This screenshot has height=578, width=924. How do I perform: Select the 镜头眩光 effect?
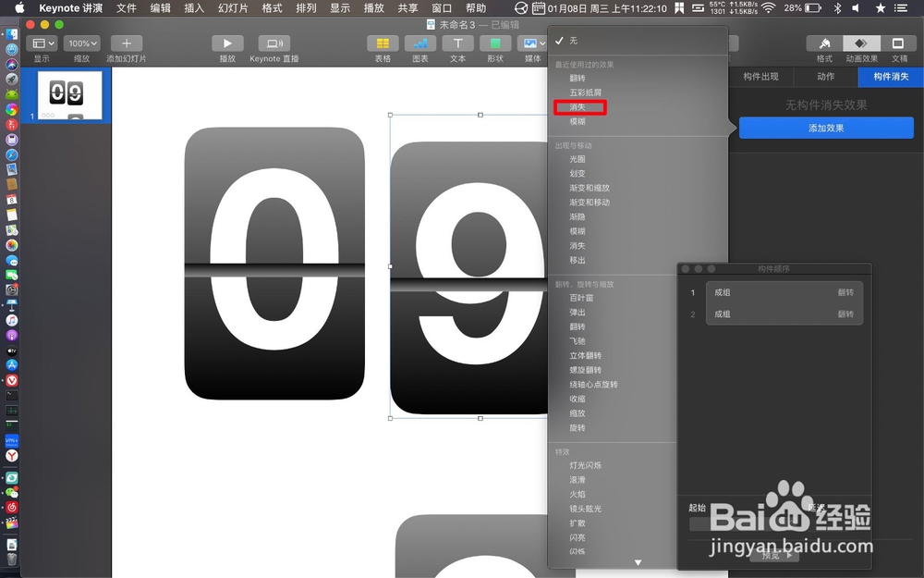point(585,509)
